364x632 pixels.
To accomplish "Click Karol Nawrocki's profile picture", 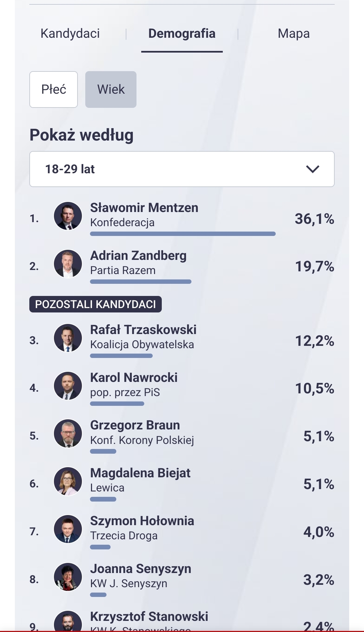I will pyautogui.click(x=68, y=386).
